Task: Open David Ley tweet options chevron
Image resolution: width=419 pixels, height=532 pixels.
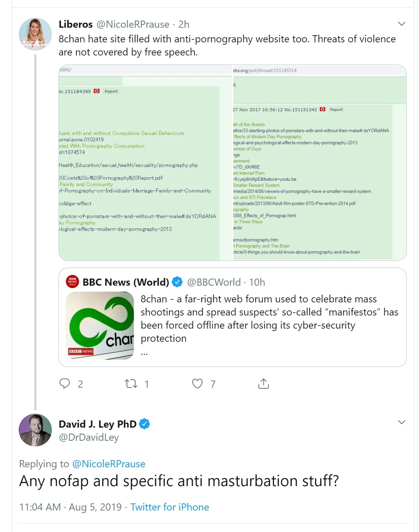Action: (401, 422)
